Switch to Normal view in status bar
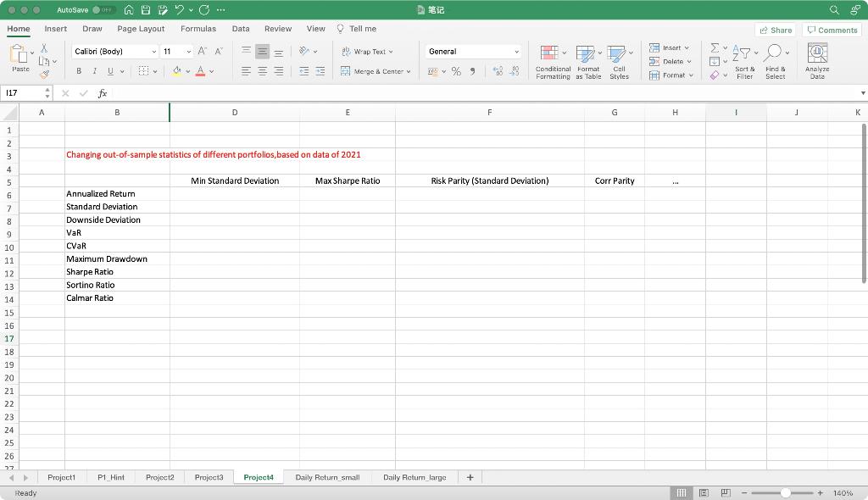This screenshot has height=500, width=868. click(682, 493)
